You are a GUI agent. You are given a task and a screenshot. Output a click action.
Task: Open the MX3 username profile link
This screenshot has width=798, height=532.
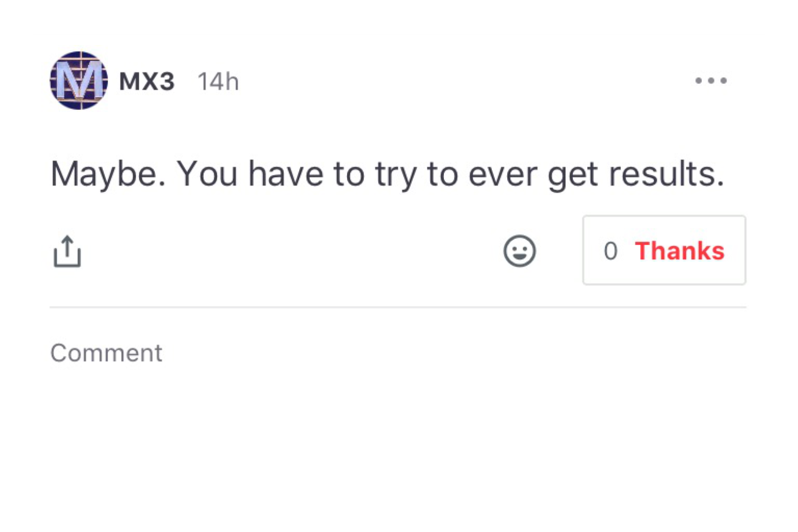coord(147,82)
